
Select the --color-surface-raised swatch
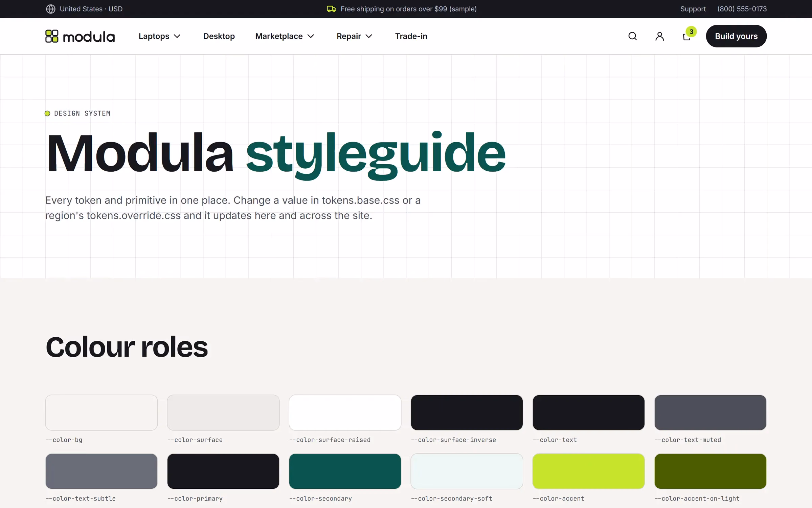(x=345, y=412)
